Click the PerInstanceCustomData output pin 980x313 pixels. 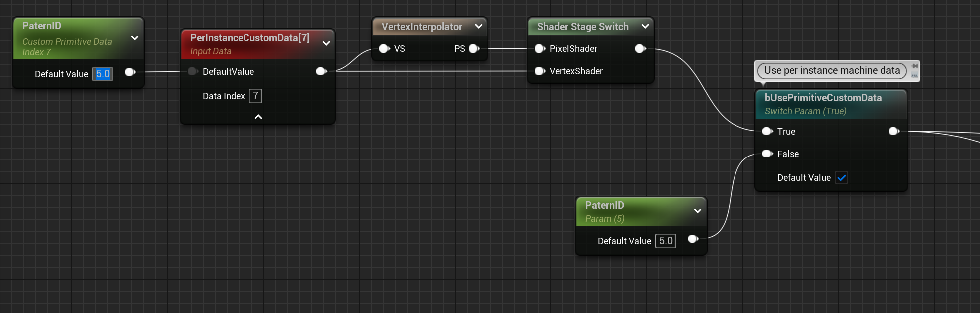pyautogui.click(x=322, y=71)
